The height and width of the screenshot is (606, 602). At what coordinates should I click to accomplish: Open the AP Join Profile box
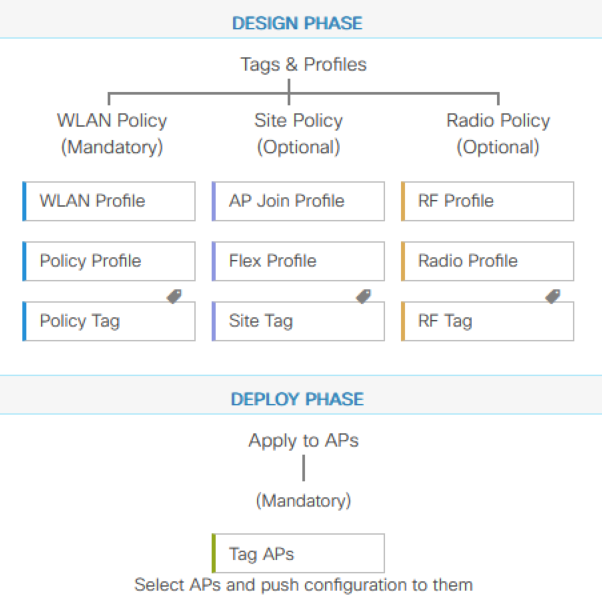point(298,201)
